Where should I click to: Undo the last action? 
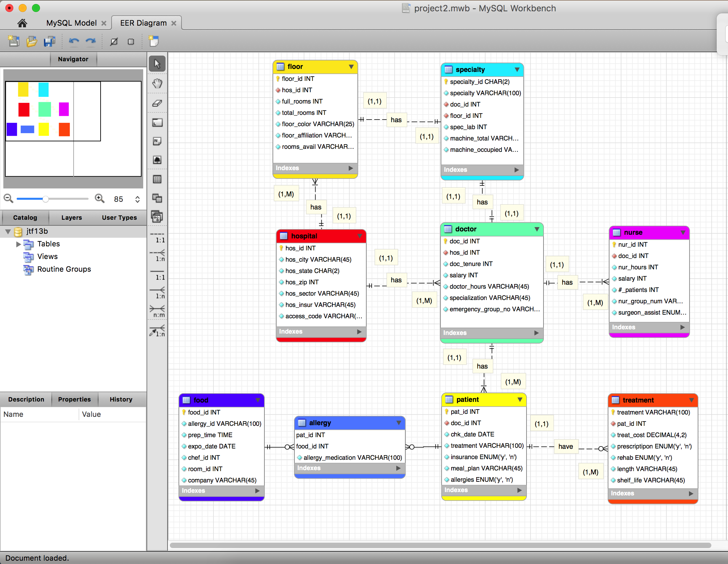[74, 41]
